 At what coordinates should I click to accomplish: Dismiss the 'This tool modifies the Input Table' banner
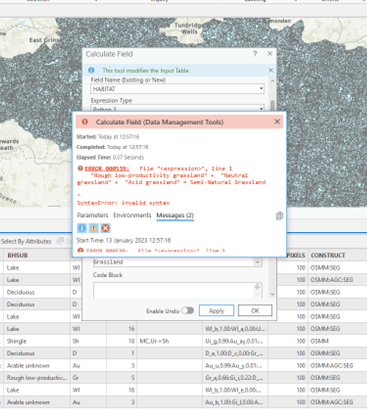click(271, 70)
